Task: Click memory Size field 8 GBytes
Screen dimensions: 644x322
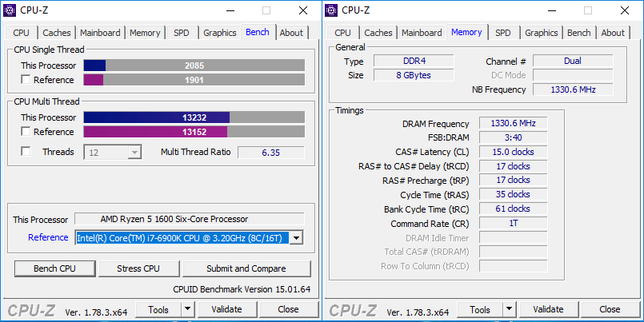Action: pos(414,75)
